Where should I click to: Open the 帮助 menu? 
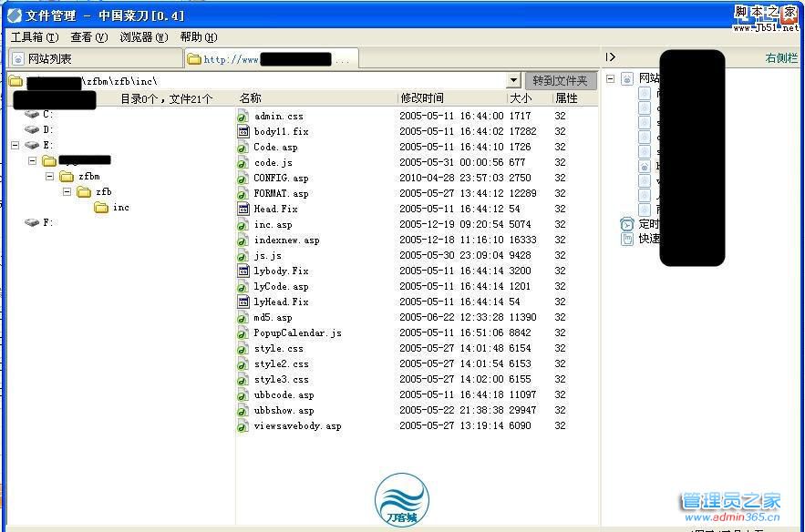pyautogui.click(x=199, y=37)
